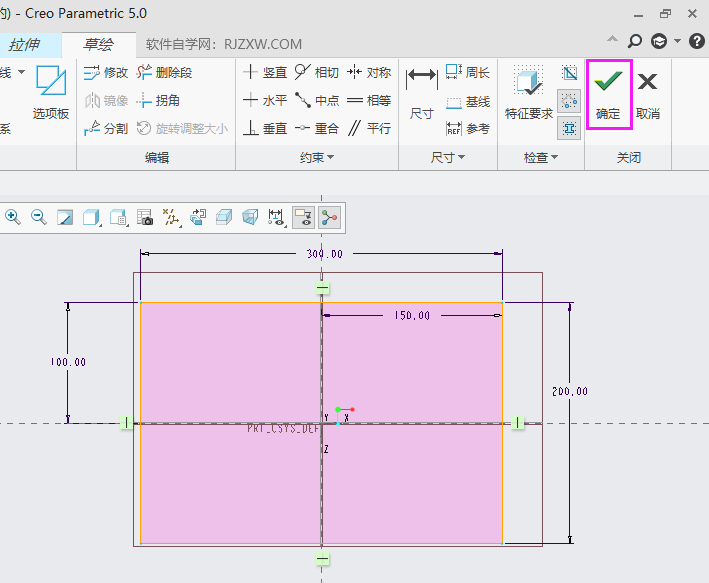Choose the 对称 symmetric constraint

[368, 72]
